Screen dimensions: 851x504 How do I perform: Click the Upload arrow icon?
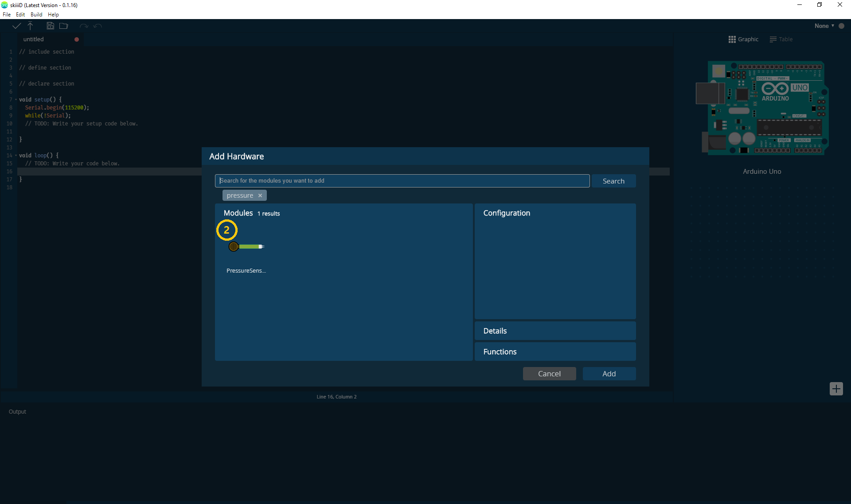[x=31, y=25]
